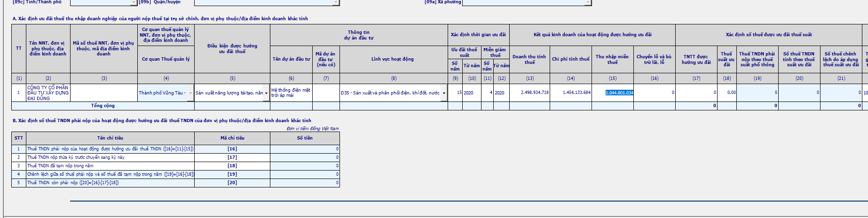Open the Sản xuất năng lượng tái tạo dropdown
The width and height of the screenshot is (868, 218).
tap(266, 93)
